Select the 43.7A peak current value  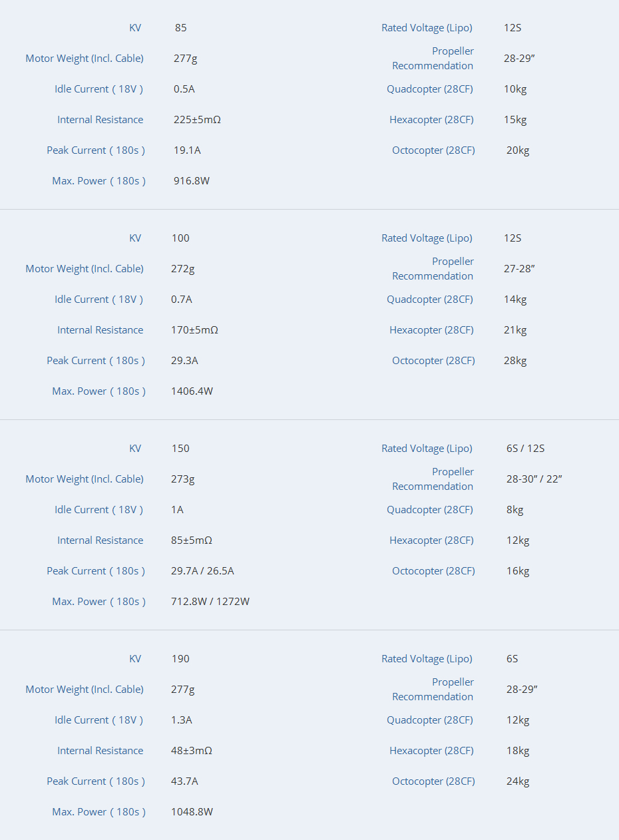tap(184, 781)
